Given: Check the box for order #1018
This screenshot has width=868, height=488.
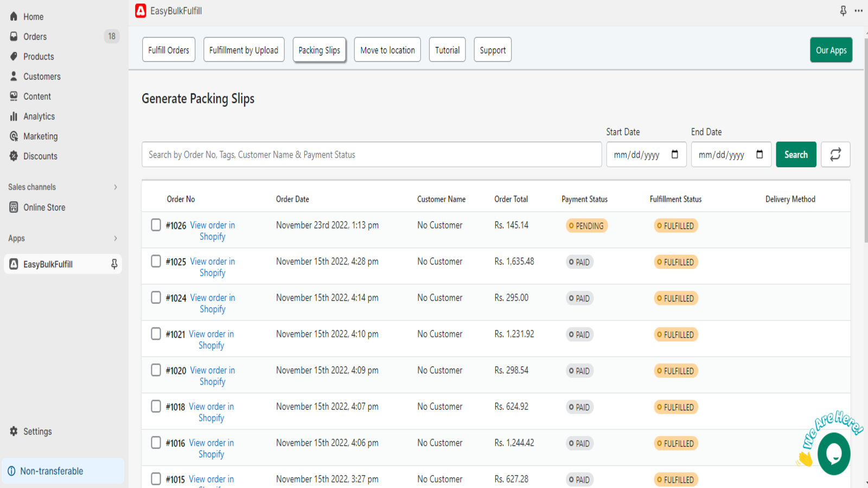Looking at the screenshot, I should coord(156,407).
